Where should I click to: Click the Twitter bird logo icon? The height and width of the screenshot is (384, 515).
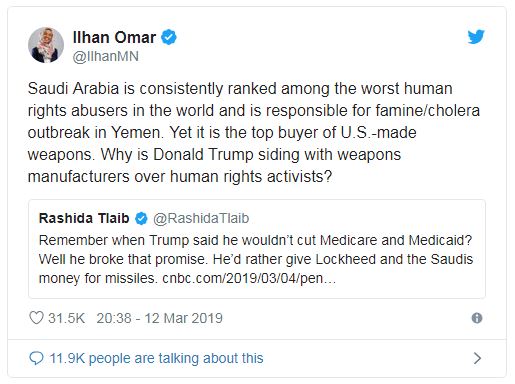coord(476,37)
